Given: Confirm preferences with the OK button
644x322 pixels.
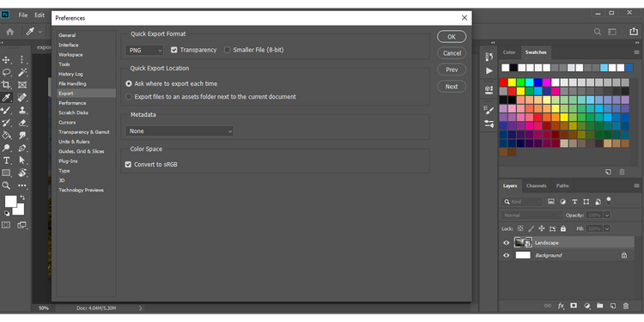Looking at the screenshot, I should pos(452,37).
